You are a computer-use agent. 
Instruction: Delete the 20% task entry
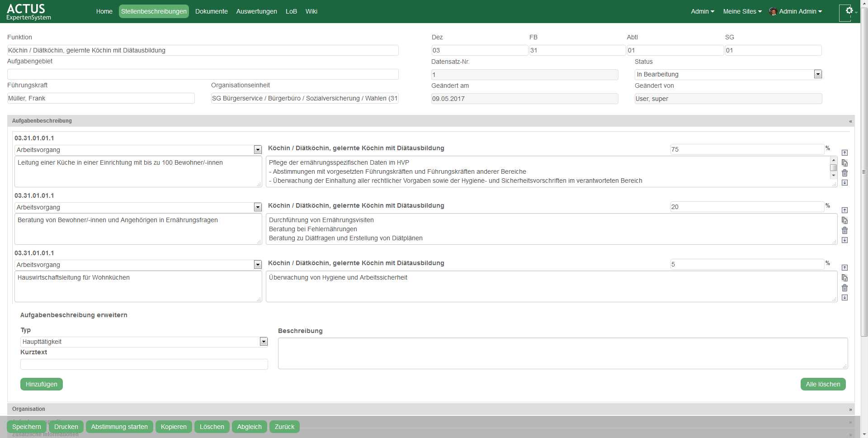pyautogui.click(x=844, y=230)
